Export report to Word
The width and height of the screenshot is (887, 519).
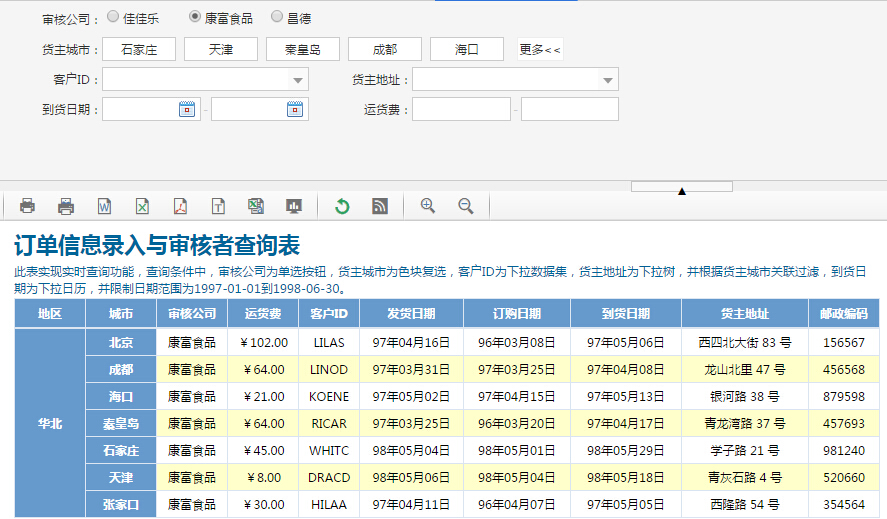104,206
